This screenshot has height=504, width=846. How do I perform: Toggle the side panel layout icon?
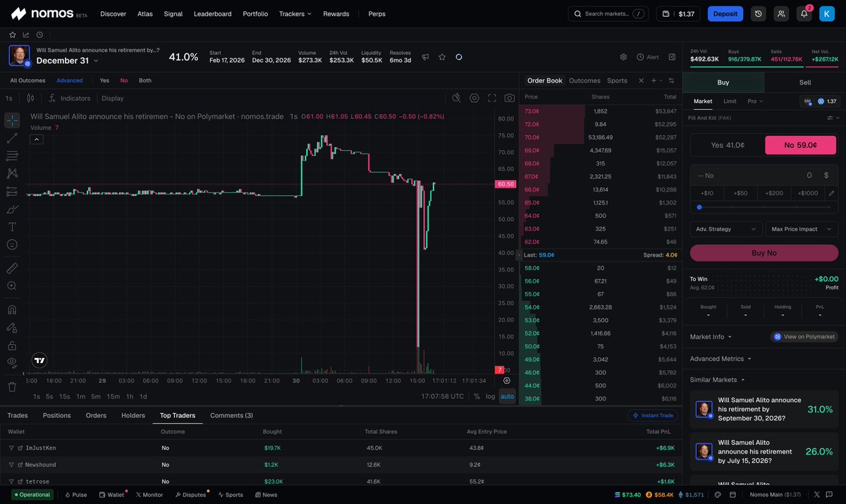click(x=672, y=57)
